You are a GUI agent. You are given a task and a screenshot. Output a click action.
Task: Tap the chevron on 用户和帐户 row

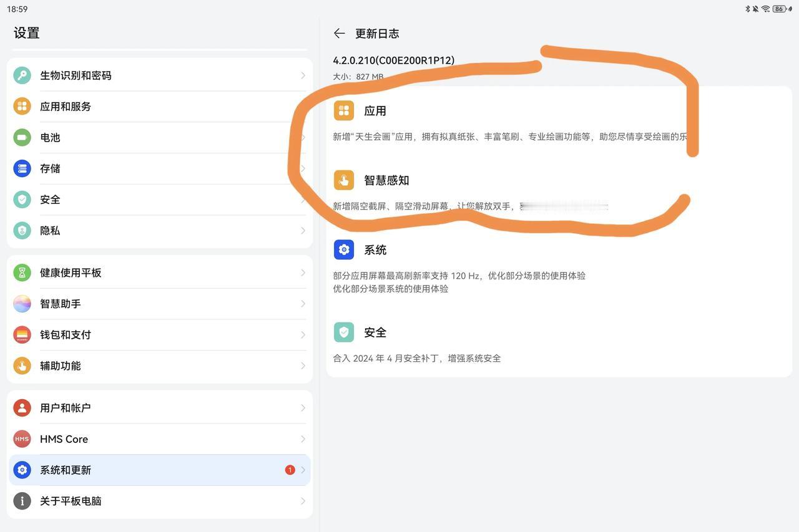point(303,408)
